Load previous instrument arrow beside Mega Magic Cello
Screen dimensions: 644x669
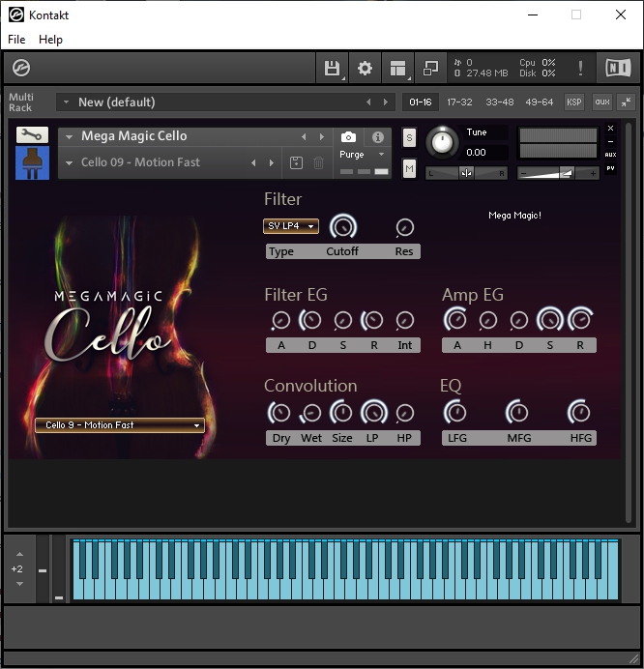304,137
